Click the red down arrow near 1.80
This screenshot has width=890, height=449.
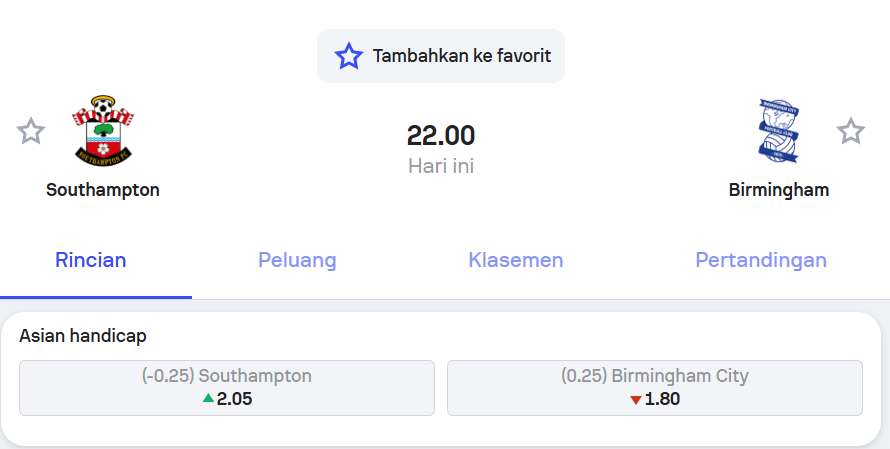tap(635, 399)
